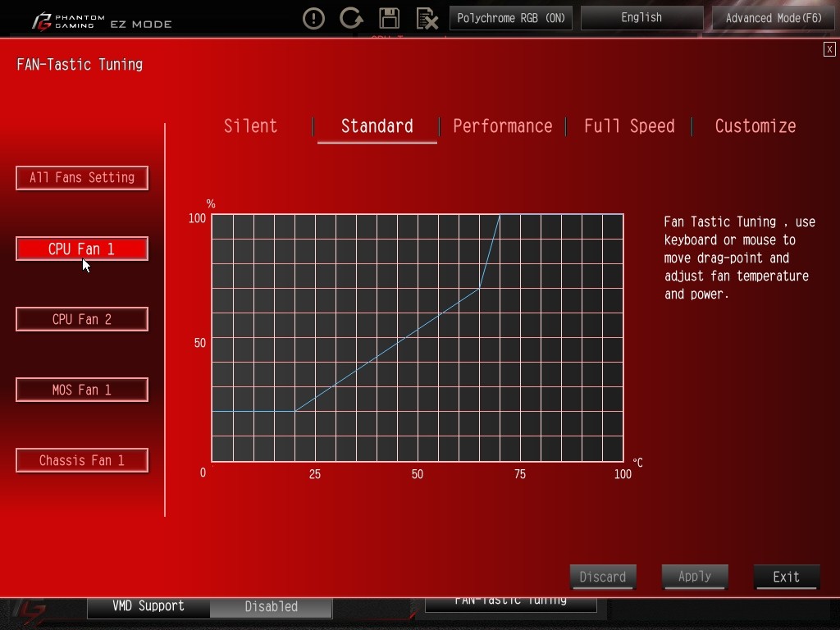The width and height of the screenshot is (840, 630).
Task: Click the exclamation help icon in top bar
Action: click(x=313, y=18)
